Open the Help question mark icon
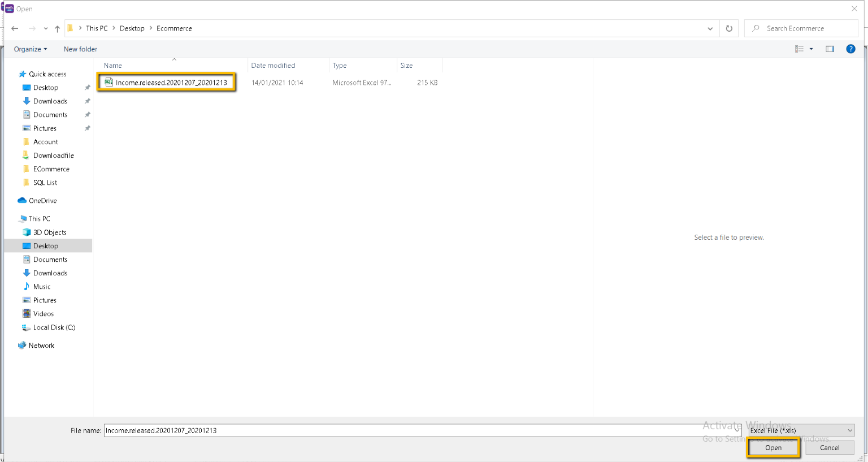Screen dimensions: 868x462 tap(850, 49)
